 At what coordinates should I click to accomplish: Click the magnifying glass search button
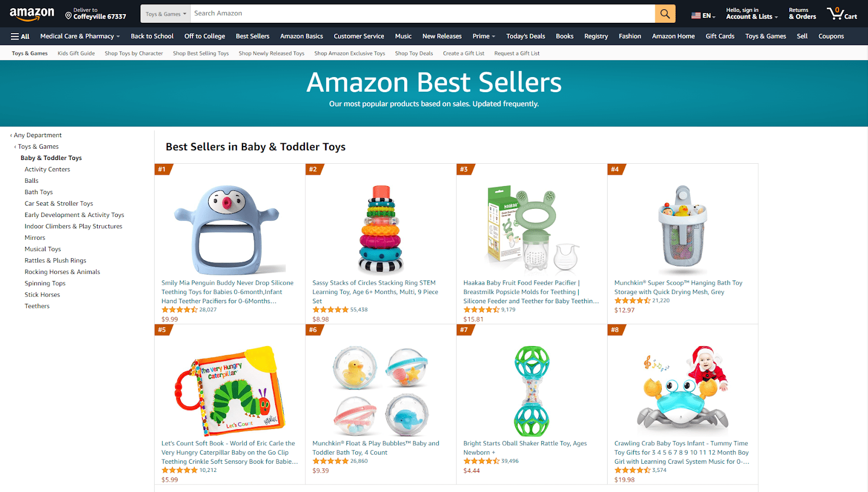pos(665,14)
